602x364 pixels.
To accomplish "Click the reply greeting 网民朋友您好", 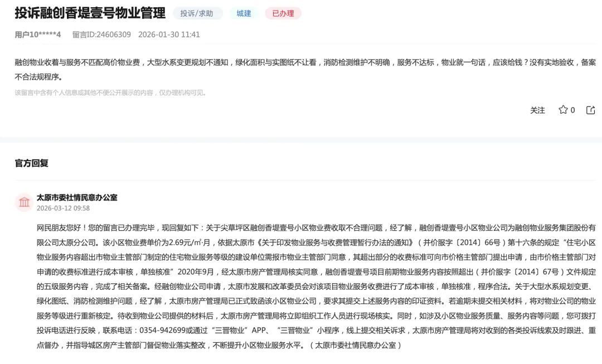I will pos(61,227).
